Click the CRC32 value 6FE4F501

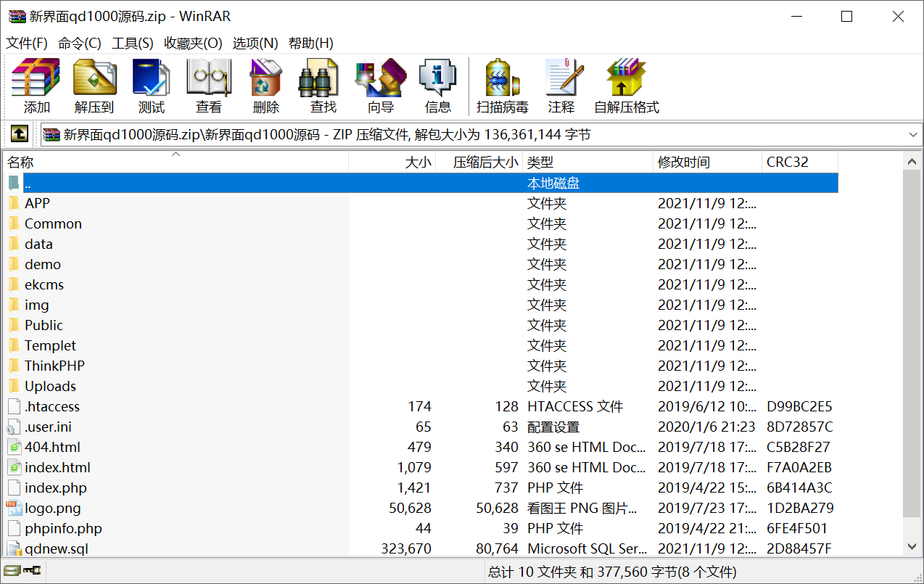tap(797, 529)
